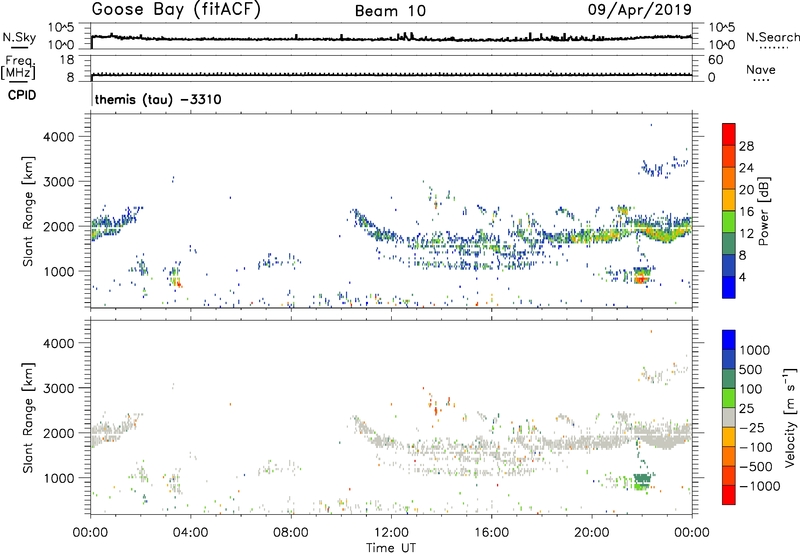Screen dimensions: 800x554
Task: Click the gray -25 to 25 Velocity colorbar segment
Action: (x=729, y=417)
